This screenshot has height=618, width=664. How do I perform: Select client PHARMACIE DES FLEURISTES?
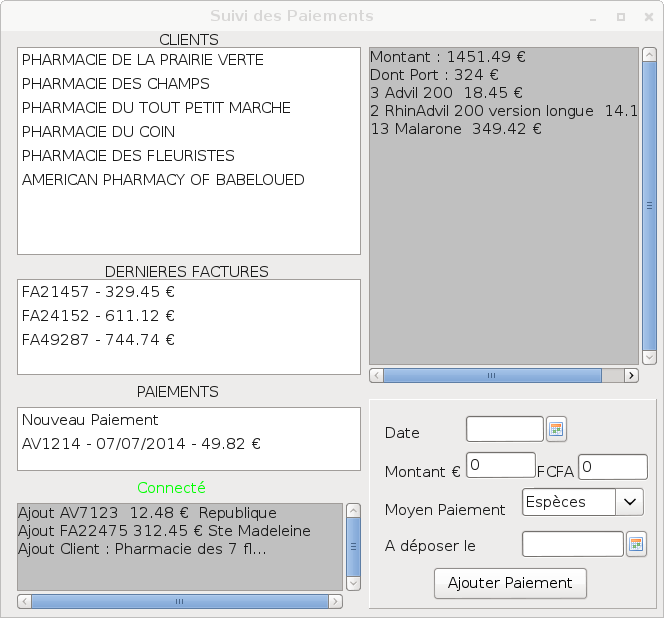pyautogui.click(x=189, y=156)
